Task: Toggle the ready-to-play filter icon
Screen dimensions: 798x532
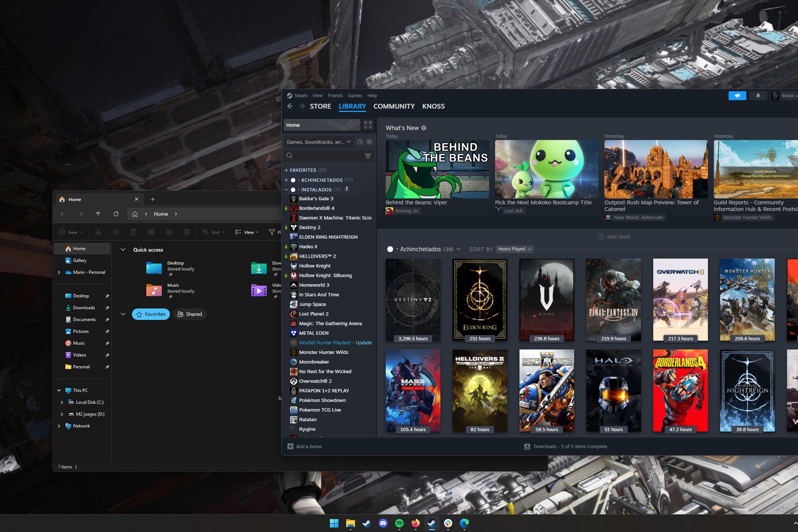Action: (369, 142)
